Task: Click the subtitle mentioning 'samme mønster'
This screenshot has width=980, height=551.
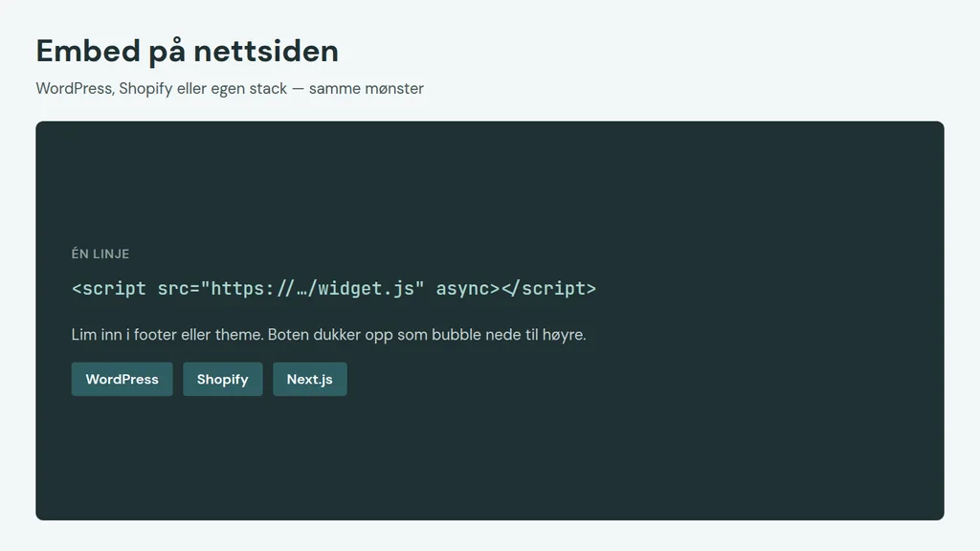Action: (230, 89)
